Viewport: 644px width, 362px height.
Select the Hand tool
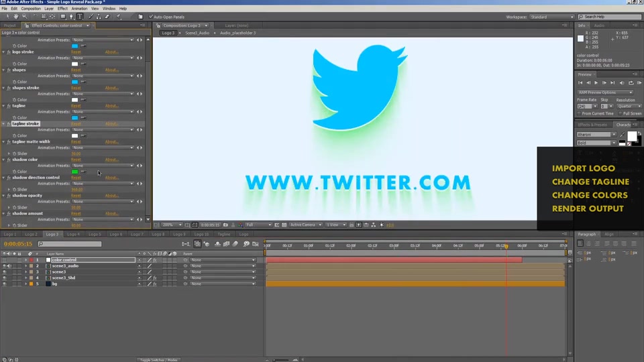tap(15, 17)
